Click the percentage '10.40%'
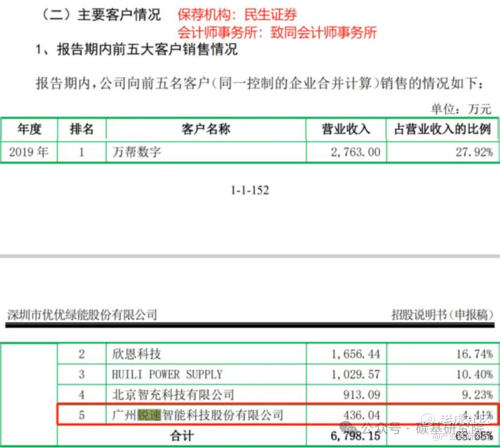The width and height of the screenshot is (500, 448). pos(475,375)
